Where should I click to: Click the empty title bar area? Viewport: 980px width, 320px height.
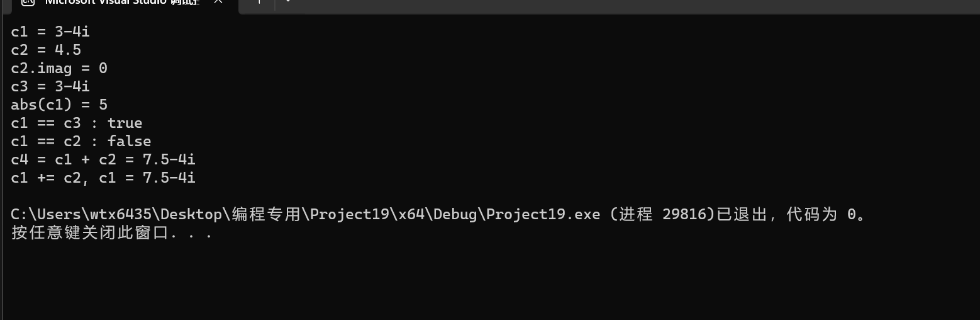tap(629, 5)
